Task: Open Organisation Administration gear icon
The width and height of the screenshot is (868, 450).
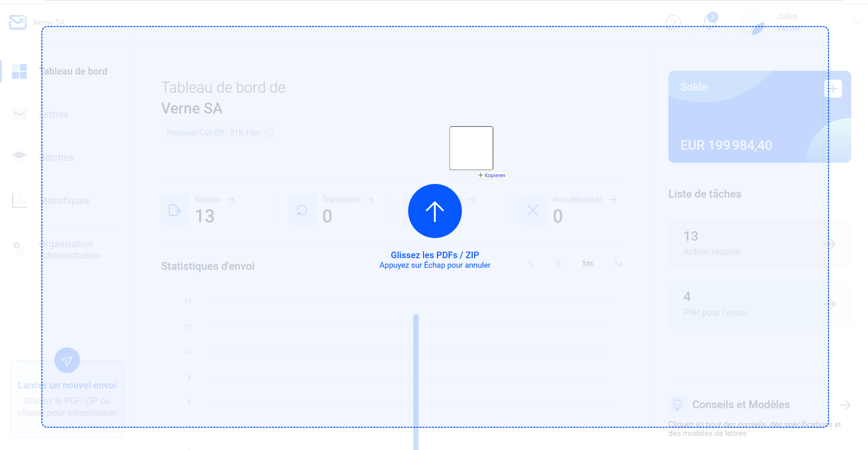Action: click(x=19, y=249)
